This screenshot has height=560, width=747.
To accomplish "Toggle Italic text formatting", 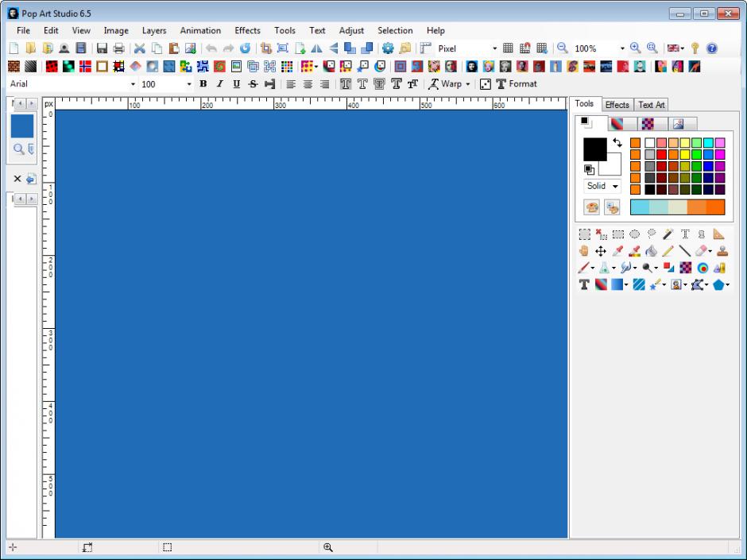I will point(219,83).
